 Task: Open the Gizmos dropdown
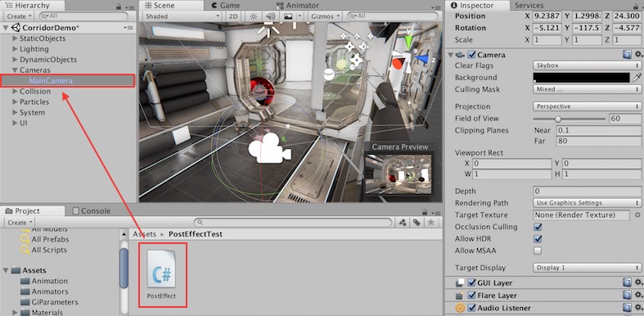coord(326,16)
